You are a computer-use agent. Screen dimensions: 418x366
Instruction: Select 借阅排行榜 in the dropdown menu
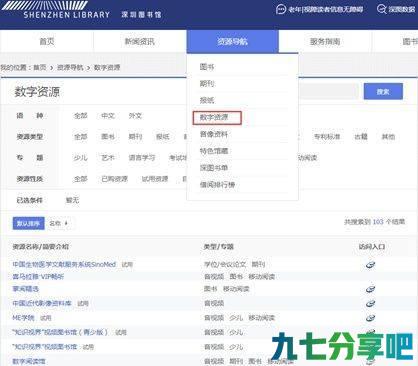(x=217, y=184)
